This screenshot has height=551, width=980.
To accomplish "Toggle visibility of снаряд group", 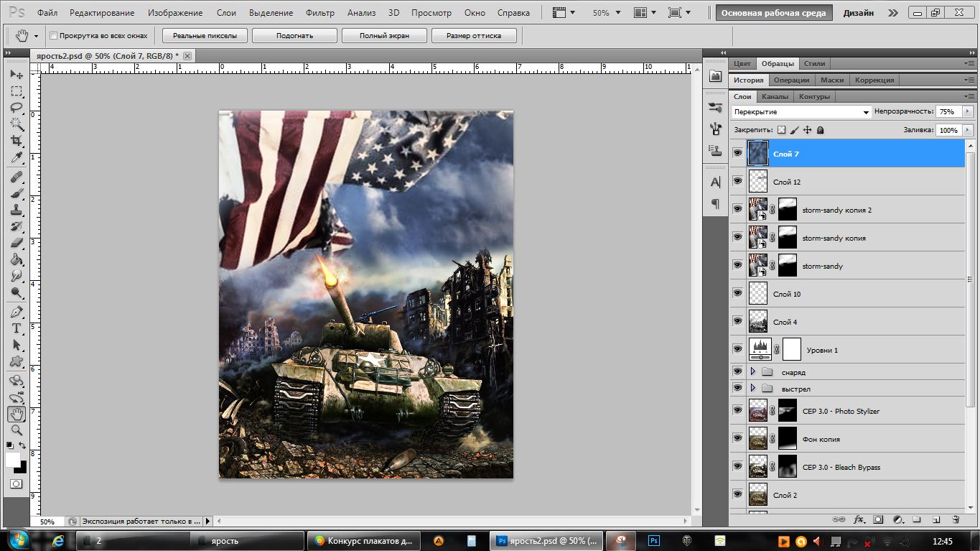I will point(738,372).
